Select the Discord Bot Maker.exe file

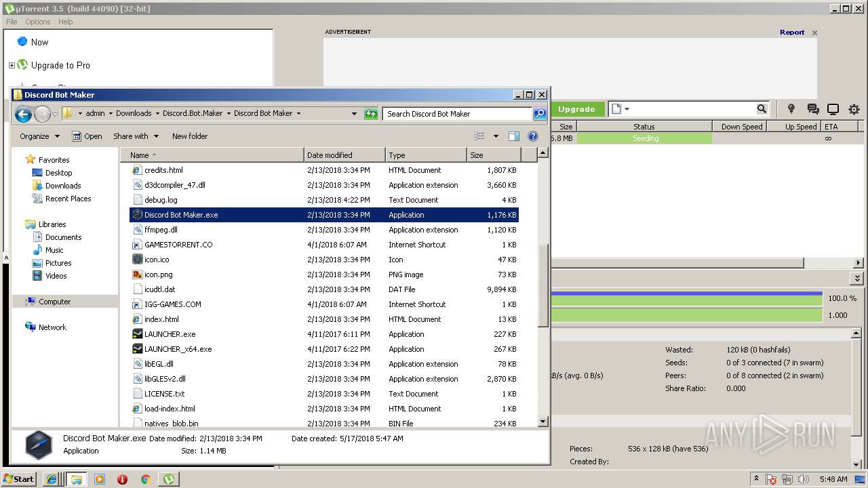tap(324, 215)
